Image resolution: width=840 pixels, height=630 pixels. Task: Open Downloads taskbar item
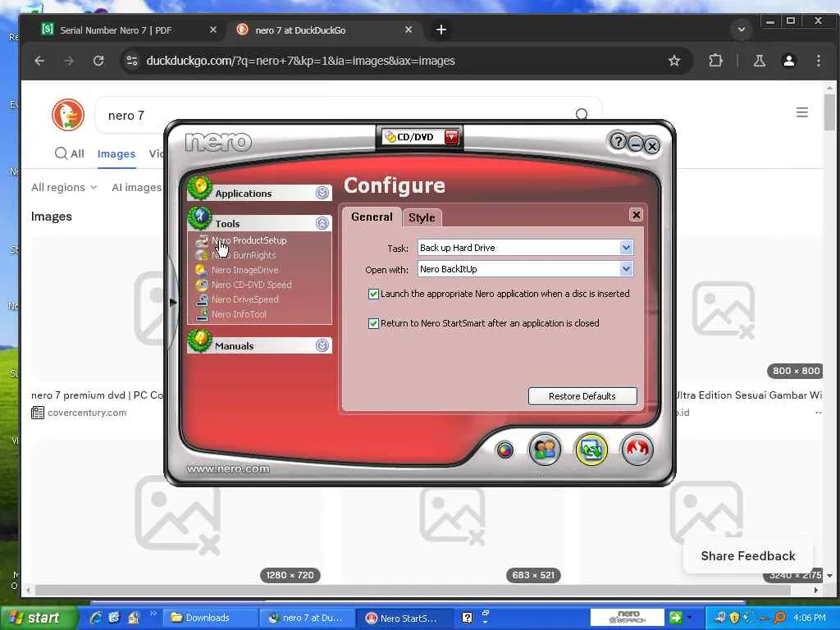pos(210,619)
